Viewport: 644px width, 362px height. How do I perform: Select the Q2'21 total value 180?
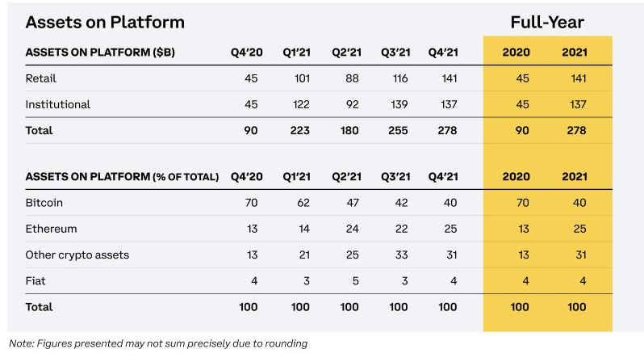point(349,130)
